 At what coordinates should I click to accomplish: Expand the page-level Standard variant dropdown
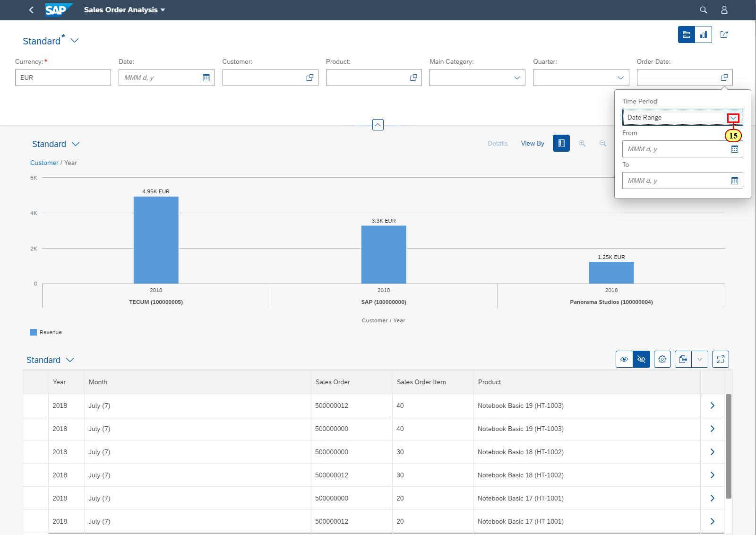pyautogui.click(x=74, y=41)
